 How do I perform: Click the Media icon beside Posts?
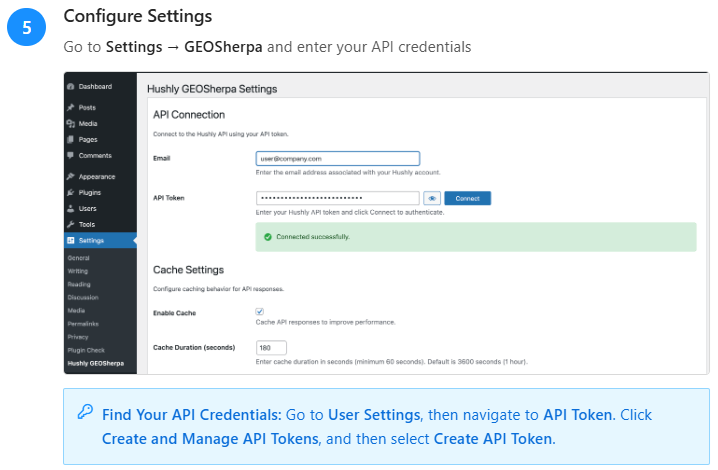coord(71,123)
